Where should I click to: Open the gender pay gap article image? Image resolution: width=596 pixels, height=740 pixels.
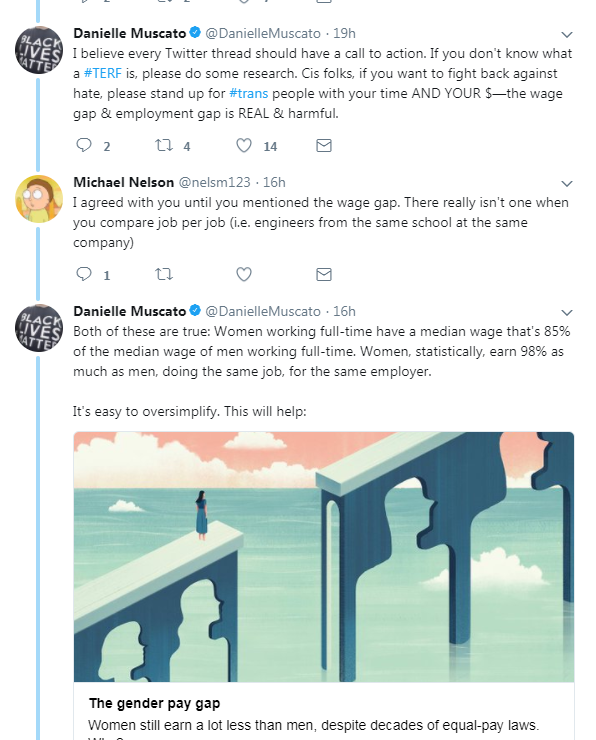pos(324,556)
